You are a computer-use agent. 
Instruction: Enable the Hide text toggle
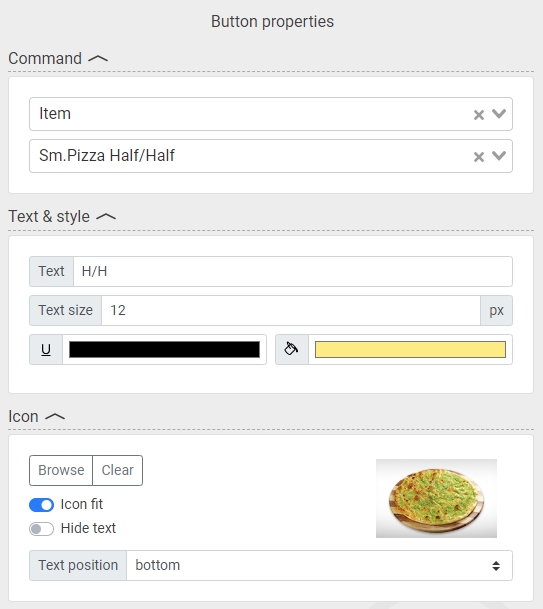click(x=42, y=529)
